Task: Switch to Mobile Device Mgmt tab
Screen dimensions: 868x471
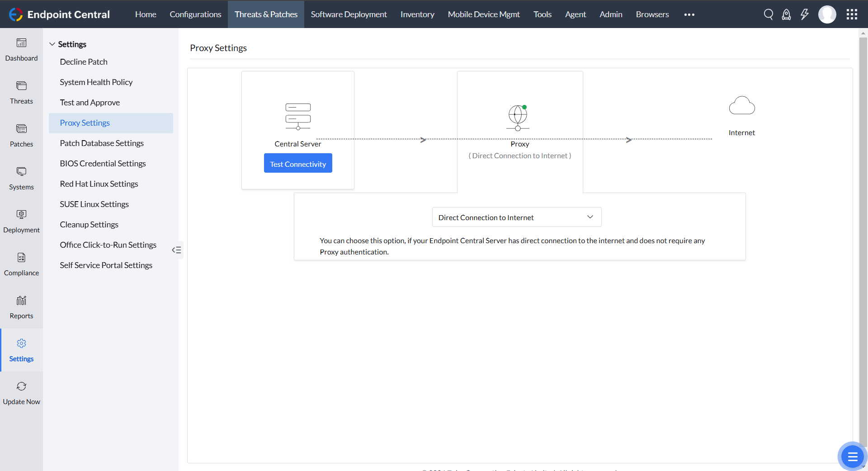Action: [484, 14]
